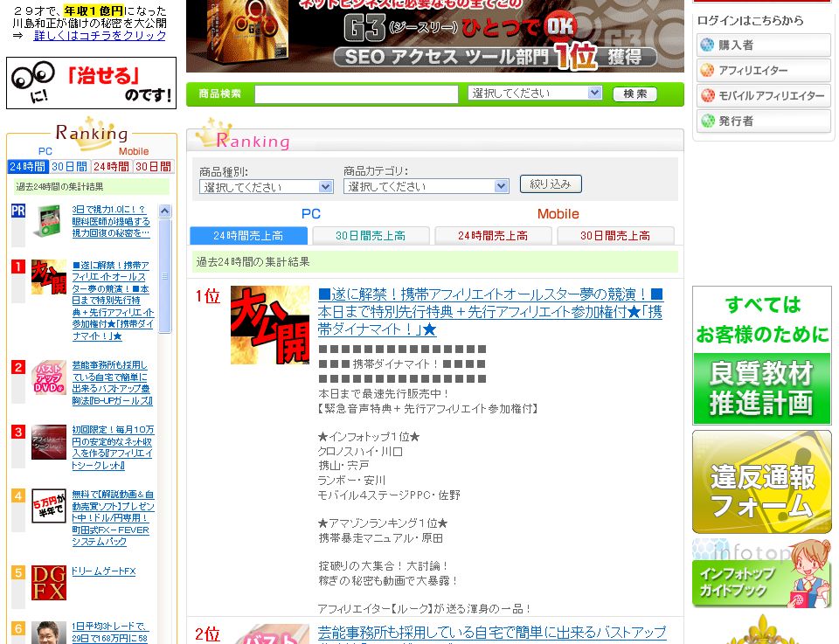Click the 商品検索 text input field

pyautogui.click(x=357, y=93)
